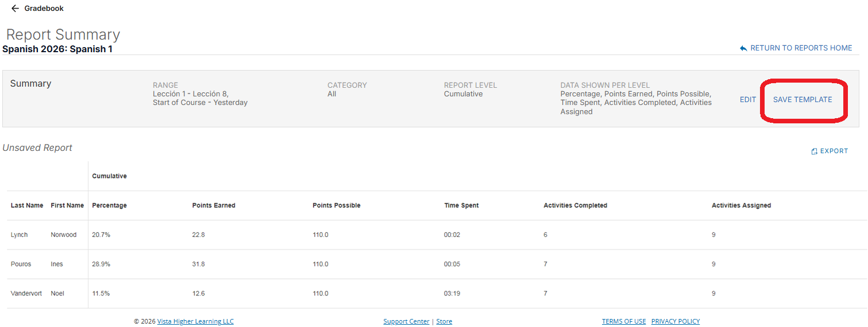Click the back arrow next to Gradebook
Image resolution: width=868 pixels, height=327 pixels.
point(15,9)
